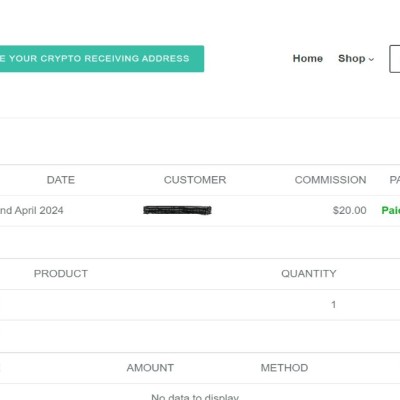Sort by the DATE column header

click(61, 180)
